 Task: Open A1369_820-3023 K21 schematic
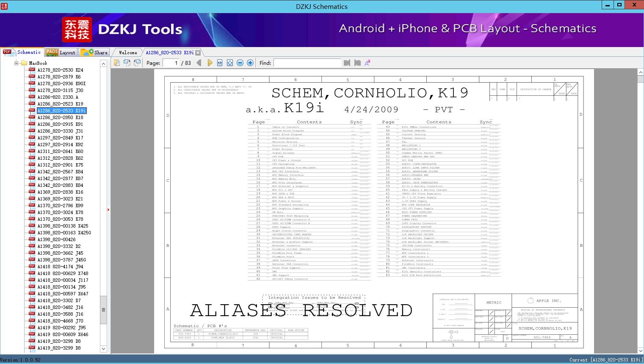click(60, 199)
